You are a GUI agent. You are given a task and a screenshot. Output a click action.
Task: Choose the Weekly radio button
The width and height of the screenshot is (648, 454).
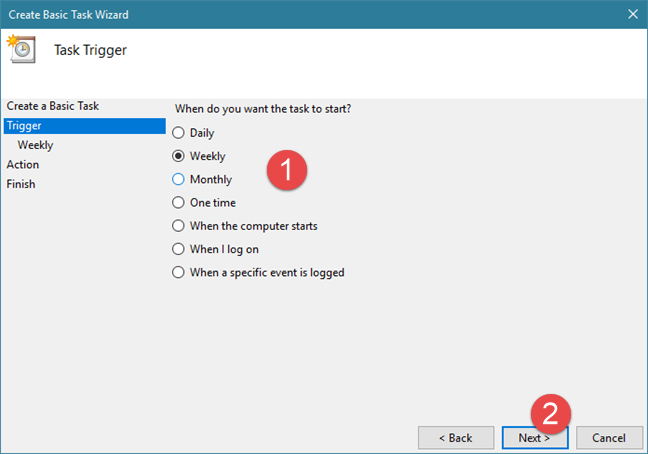(179, 156)
